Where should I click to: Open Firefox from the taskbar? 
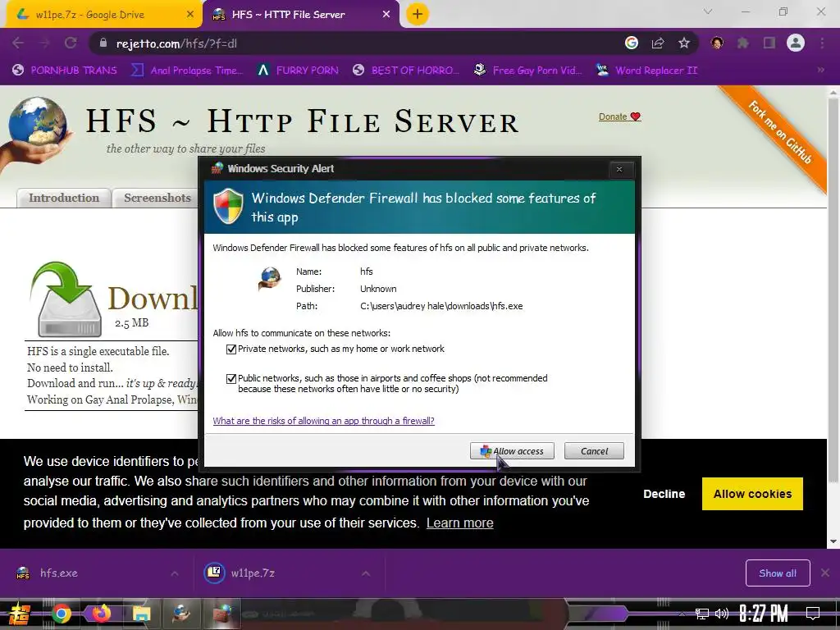(x=101, y=614)
